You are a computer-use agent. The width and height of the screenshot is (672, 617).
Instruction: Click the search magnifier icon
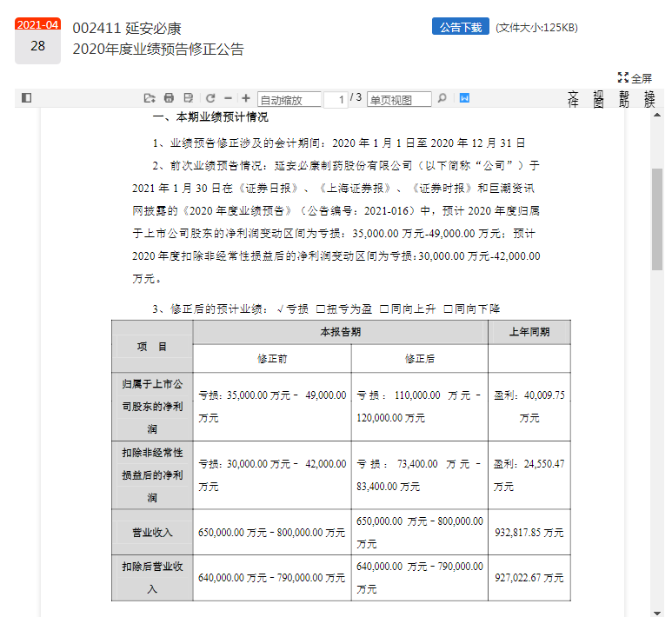point(442,98)
